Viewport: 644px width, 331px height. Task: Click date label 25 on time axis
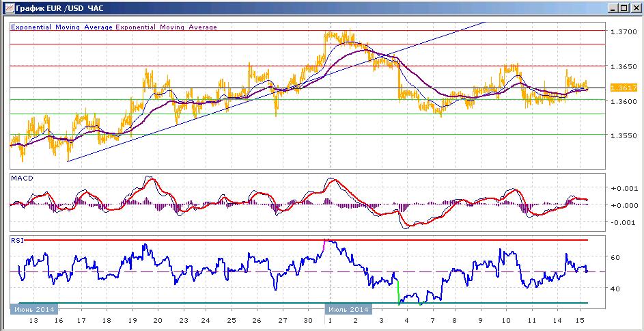pos(232,321)
